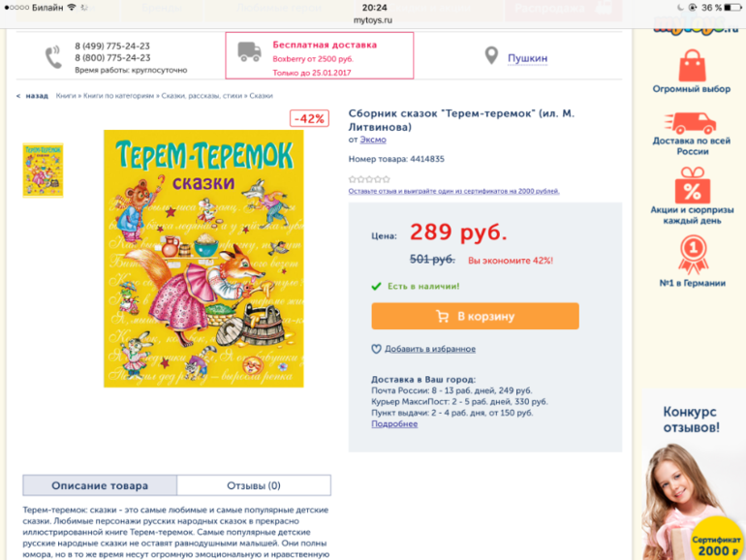The width and height of the screenshot is (746, 560).
Task: Add book with В корзину button
Action: click(x=476, y=317)
